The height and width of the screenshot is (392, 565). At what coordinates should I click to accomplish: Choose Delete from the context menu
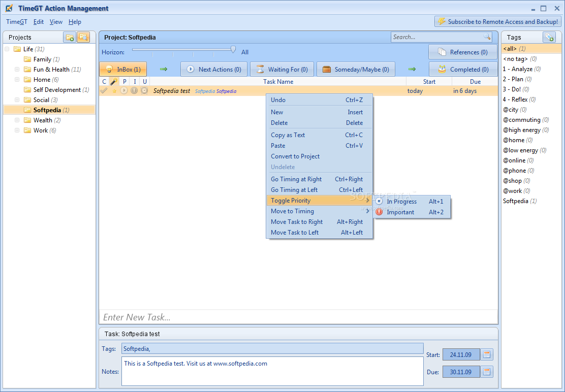coord(319,123)
